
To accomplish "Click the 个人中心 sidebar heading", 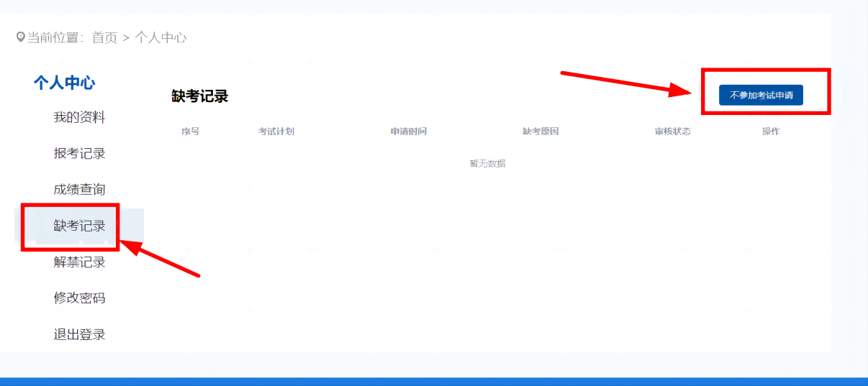I will click(x=64, y=83).
